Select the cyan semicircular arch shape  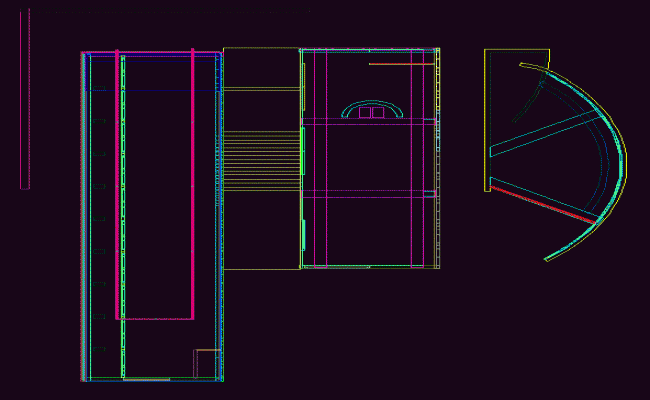(372, 109)
